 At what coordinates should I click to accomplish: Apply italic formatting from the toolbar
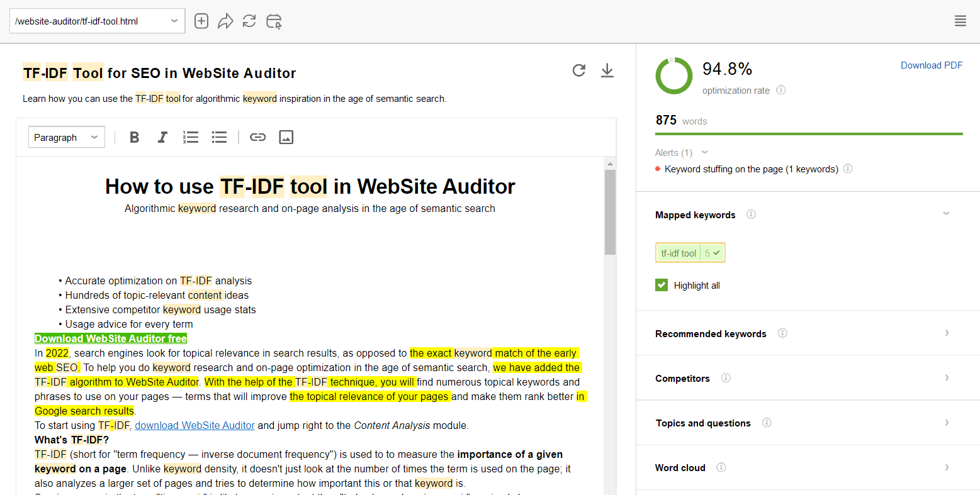click(162, 137)
